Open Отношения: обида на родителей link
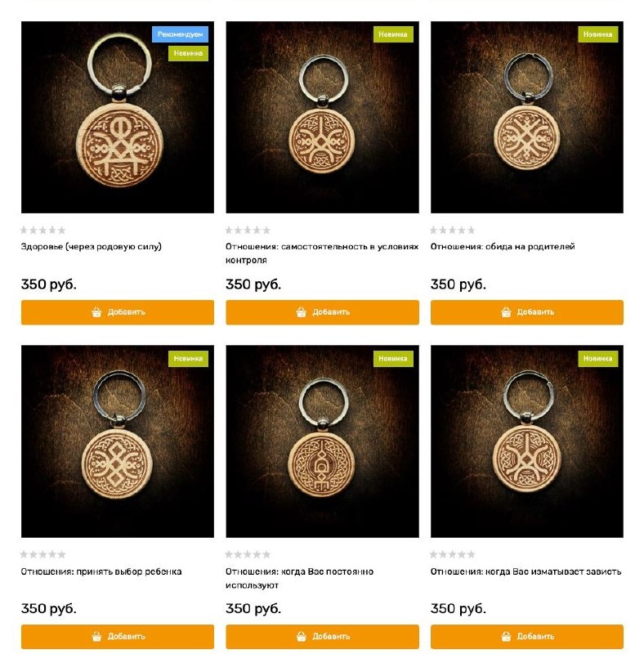This screenshot has height=654, width=644. 503,247
